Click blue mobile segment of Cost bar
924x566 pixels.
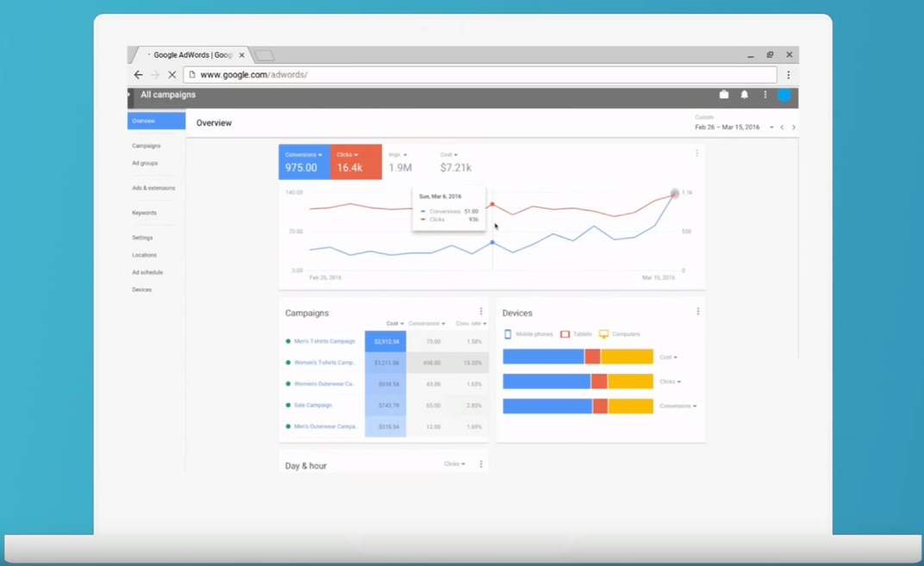tap(543, 357)
